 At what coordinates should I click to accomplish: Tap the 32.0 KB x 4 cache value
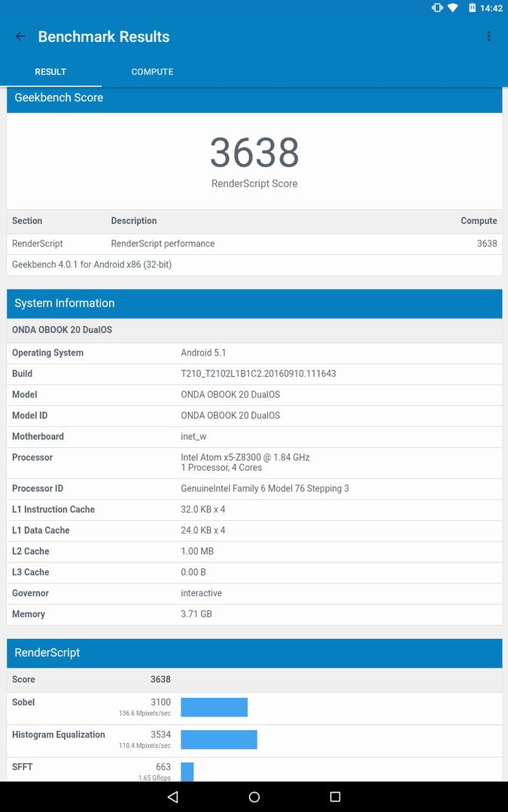[x=202, y=510]
